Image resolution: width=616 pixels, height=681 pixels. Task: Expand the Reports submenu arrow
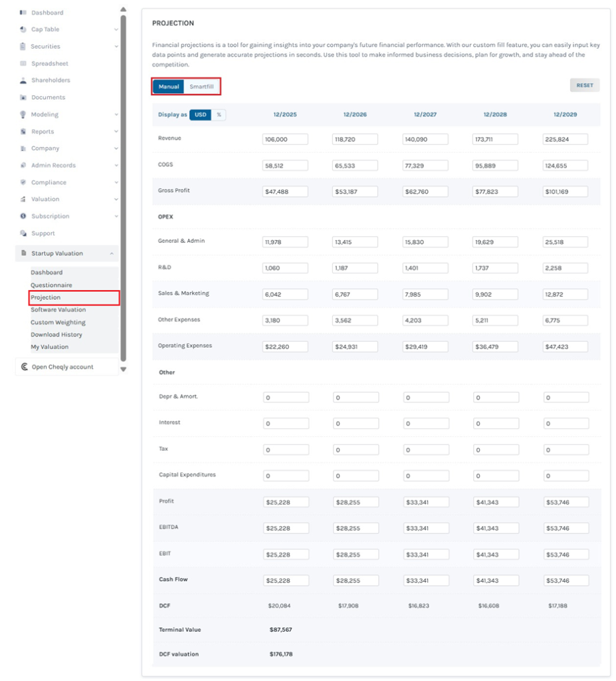(x=116, y=132)
